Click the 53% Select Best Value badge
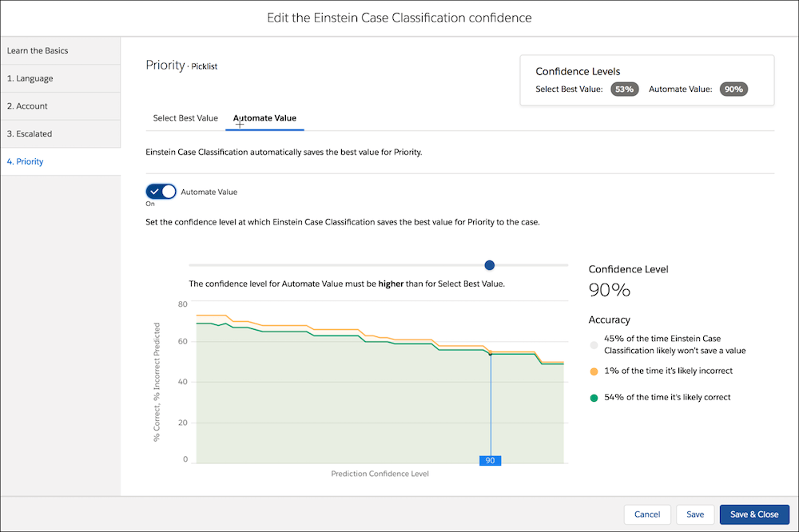The width and height of the screenshot is (799, 532). pos(624,89)
